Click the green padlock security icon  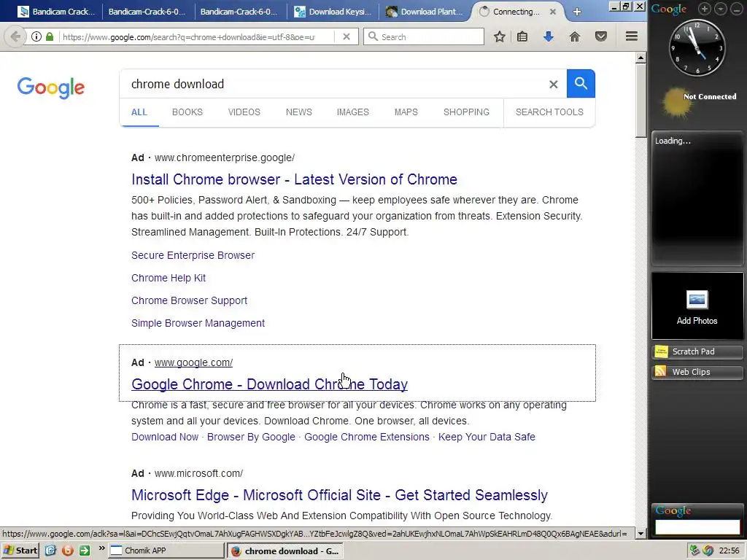click(x=50, y=36)
